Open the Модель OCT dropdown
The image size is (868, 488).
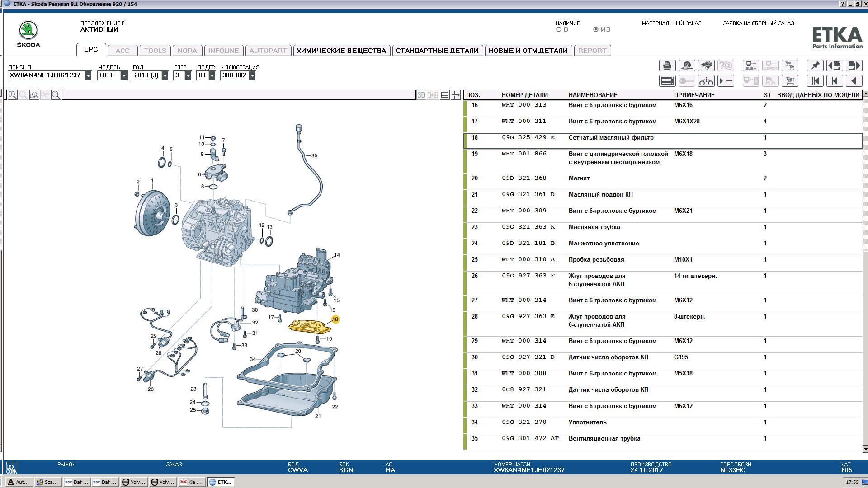point(124,75)
